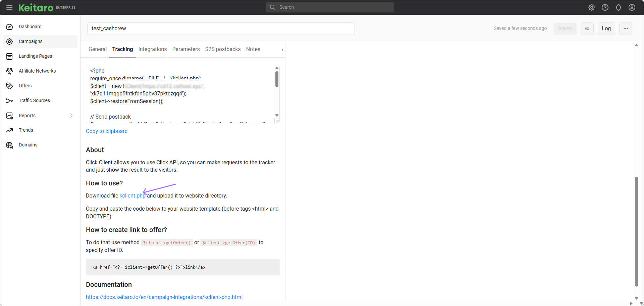
Task: Click the Reports chart icon
Action: pos(9,116)
